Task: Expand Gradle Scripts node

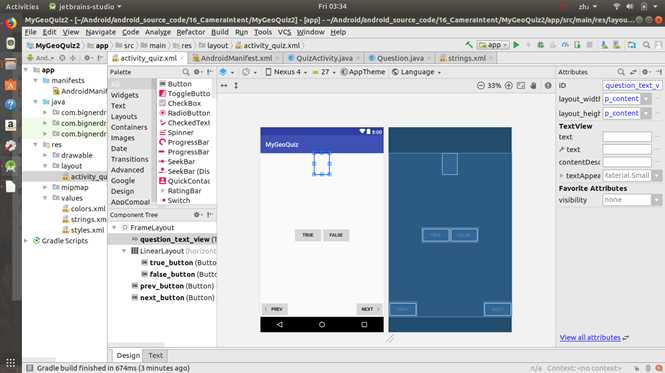Action: point(26,241)
